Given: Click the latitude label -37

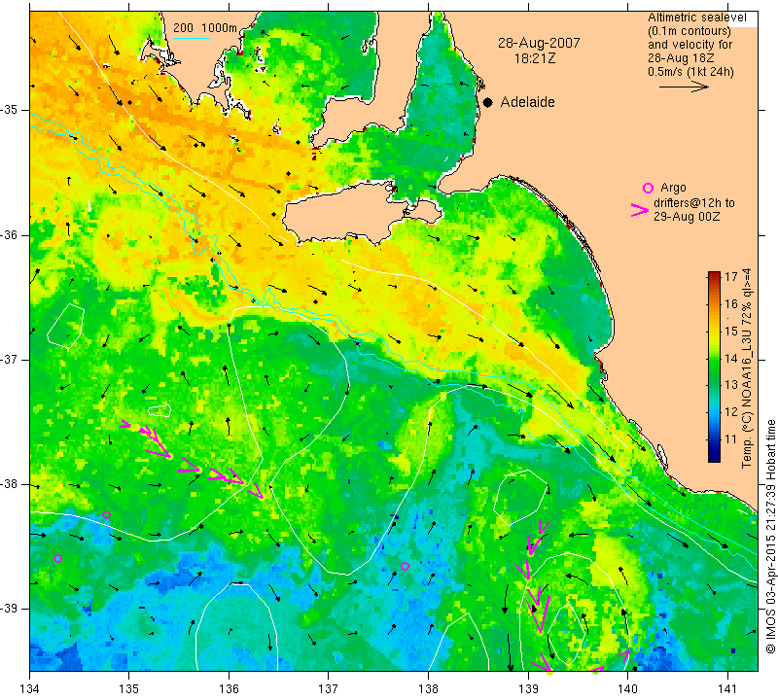Looking at the screenshot, I should (x=10, y=359).
